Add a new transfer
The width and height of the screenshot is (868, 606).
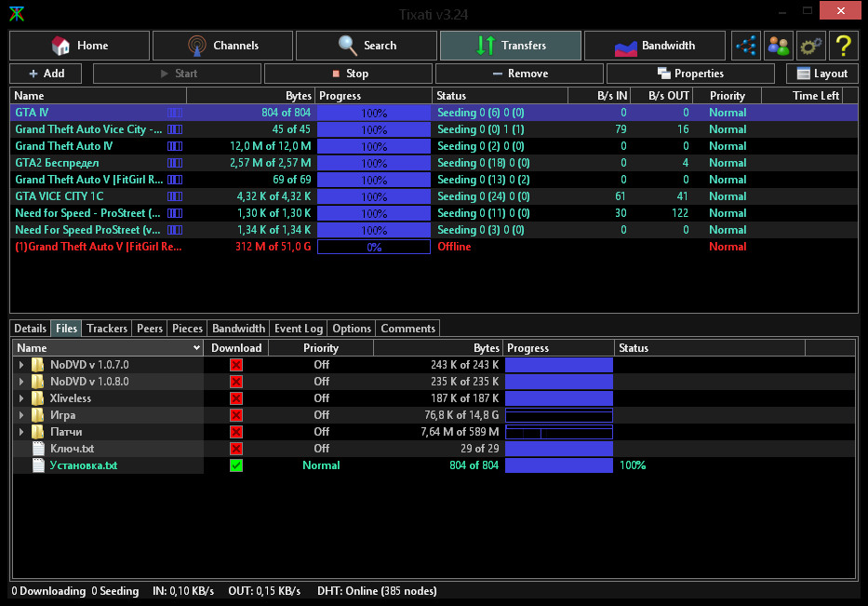point(46,74)
